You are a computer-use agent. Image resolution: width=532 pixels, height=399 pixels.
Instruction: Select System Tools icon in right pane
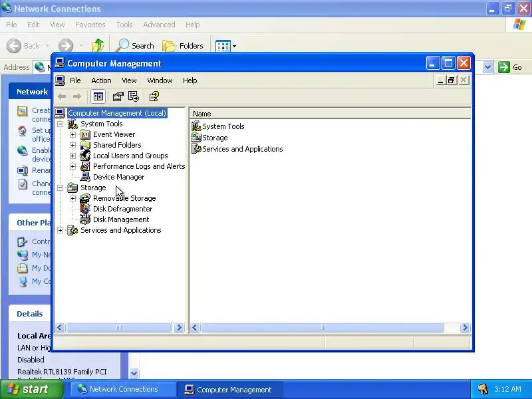coord(196,126)
